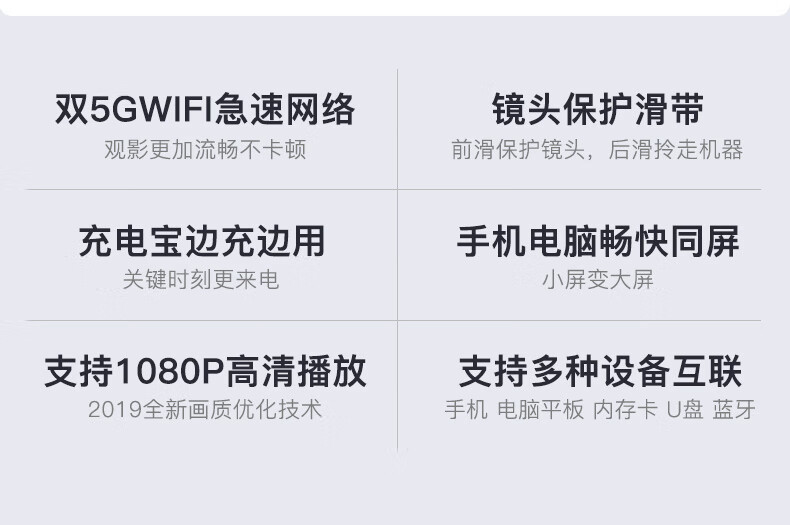This screenshot has height=525, width=790.
Task: Click the 蓝牙 device label
Action: click(x=734, y=410)
